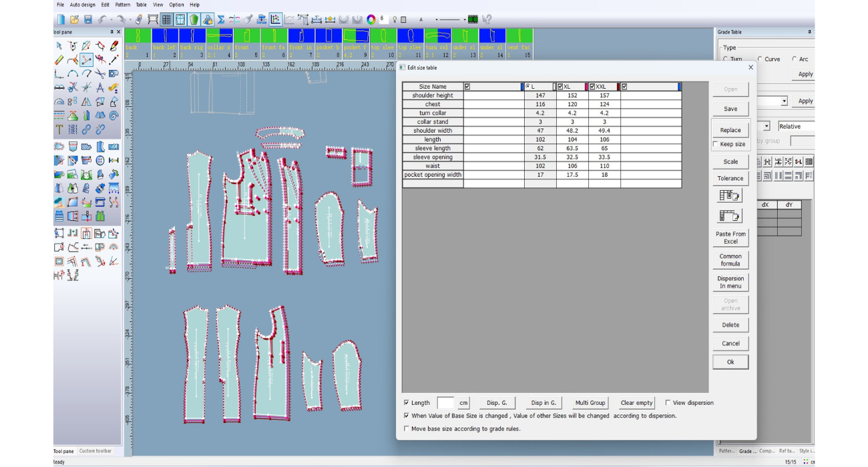
Task: Expand the Undo history dropdown arrow
Action: (x=111, y=19)
